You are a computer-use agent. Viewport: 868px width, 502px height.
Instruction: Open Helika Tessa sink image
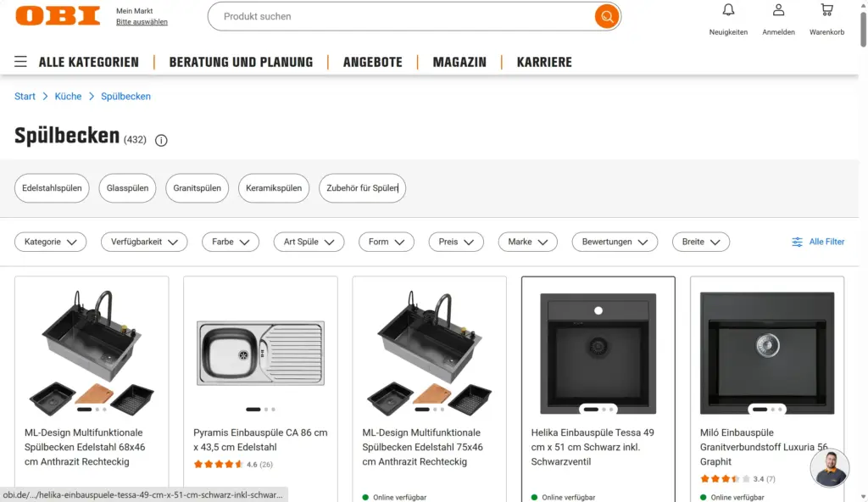click(598, 353)
